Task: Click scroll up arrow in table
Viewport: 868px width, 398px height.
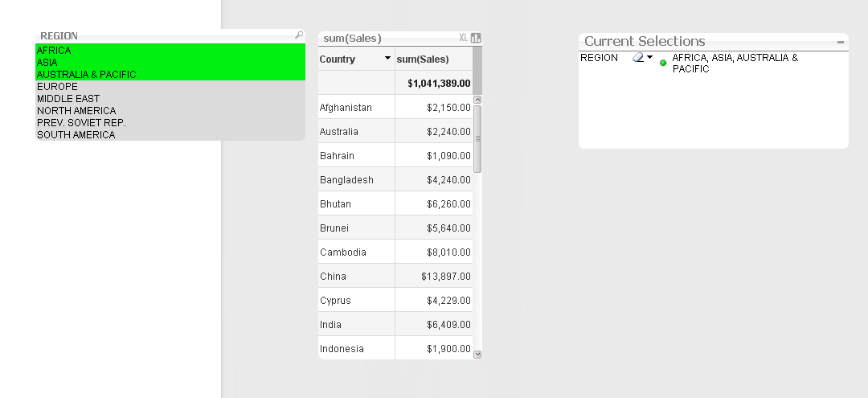Action: point(477,100)
